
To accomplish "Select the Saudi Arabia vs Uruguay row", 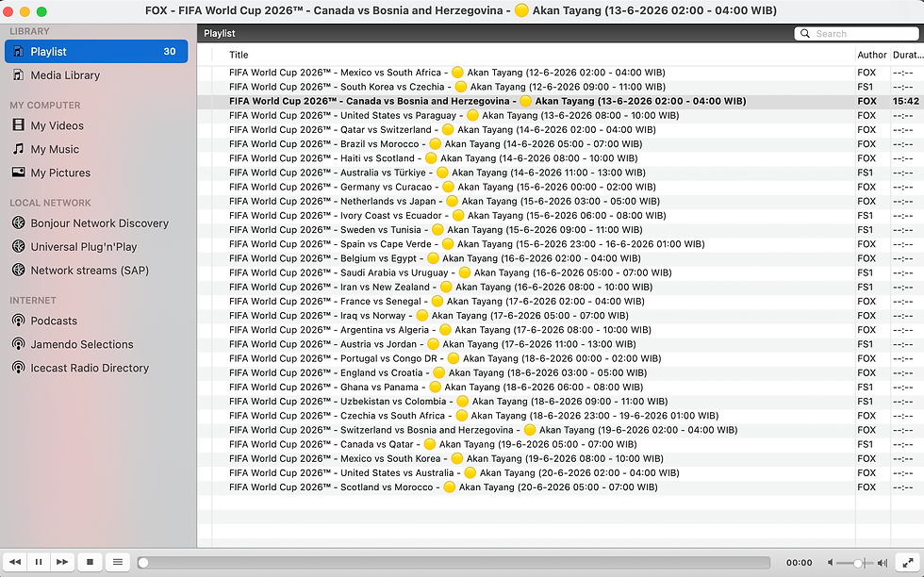I will [560, 272].
